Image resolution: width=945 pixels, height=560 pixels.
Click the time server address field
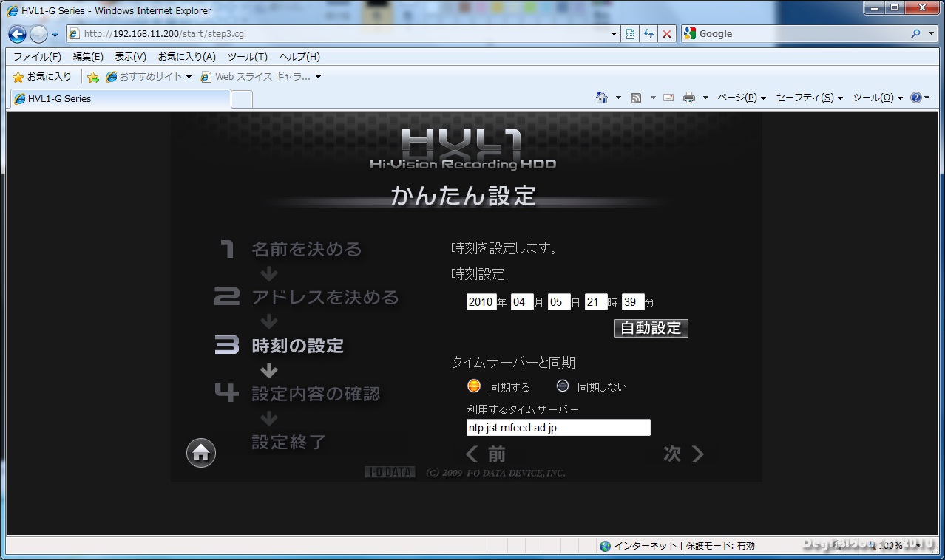(558, 428)
